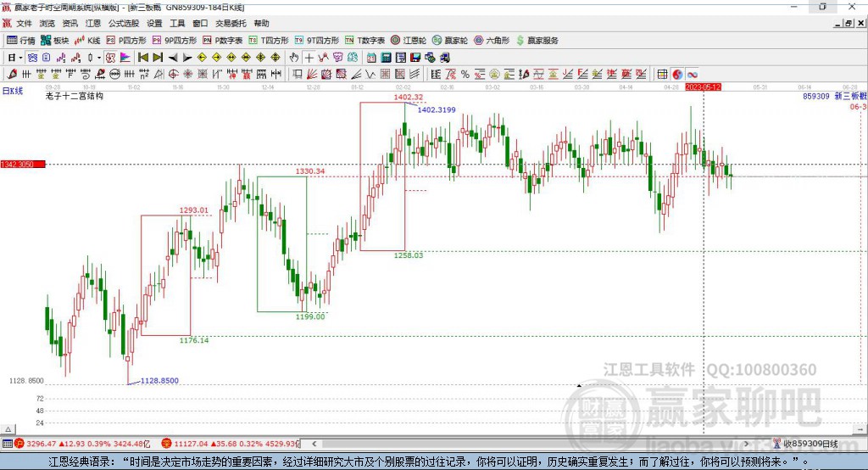Open the 交易委托 menu
This screenshot has height=470, width=868.
(231, 23)
